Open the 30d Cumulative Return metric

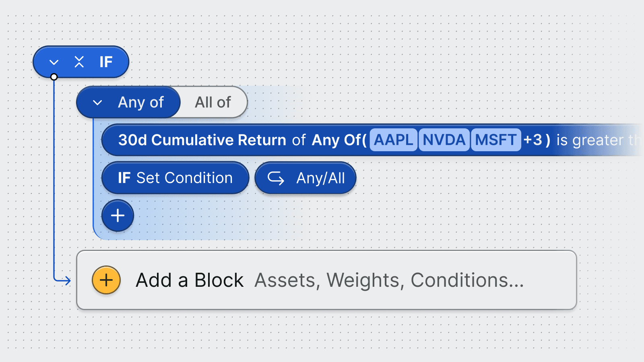[x=202, y=140]
